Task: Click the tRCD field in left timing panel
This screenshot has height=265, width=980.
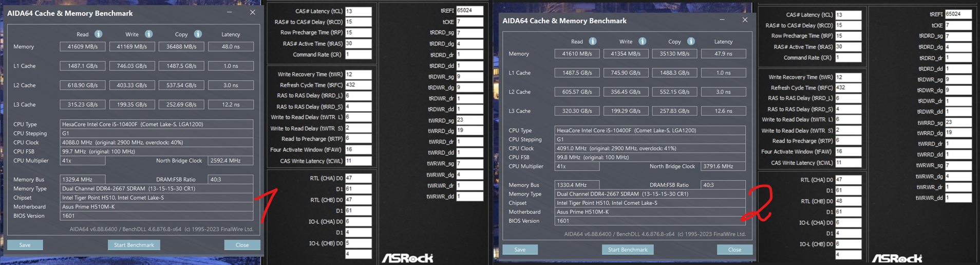Action: point(359,22)
